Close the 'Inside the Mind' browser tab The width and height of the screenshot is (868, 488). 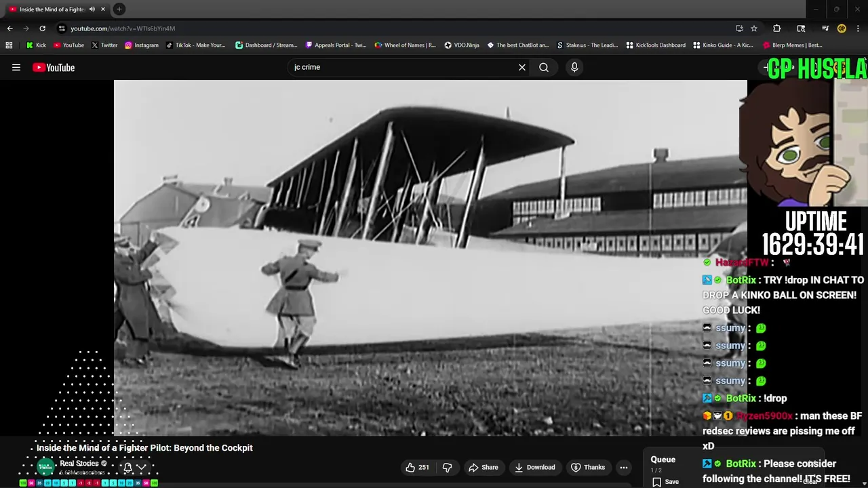pos(103,9)
